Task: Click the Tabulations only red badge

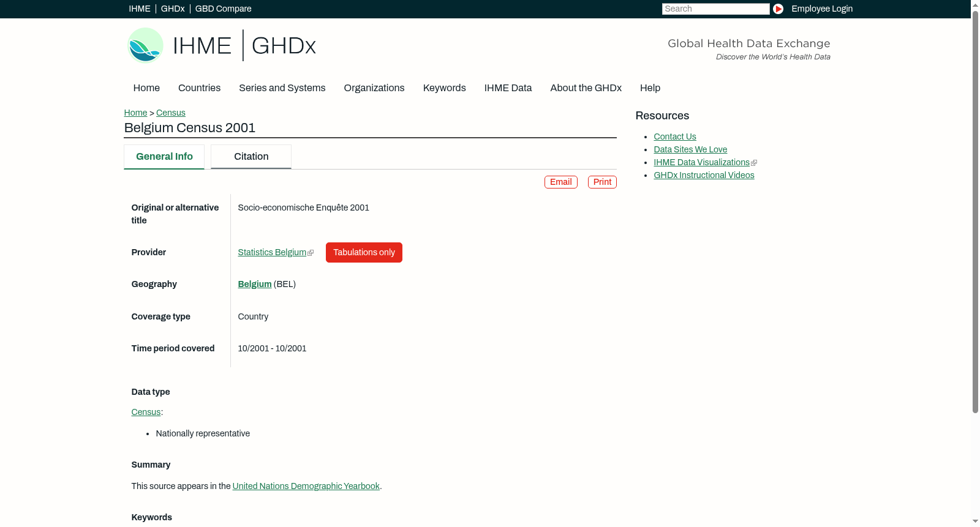Action: point(364,252)
